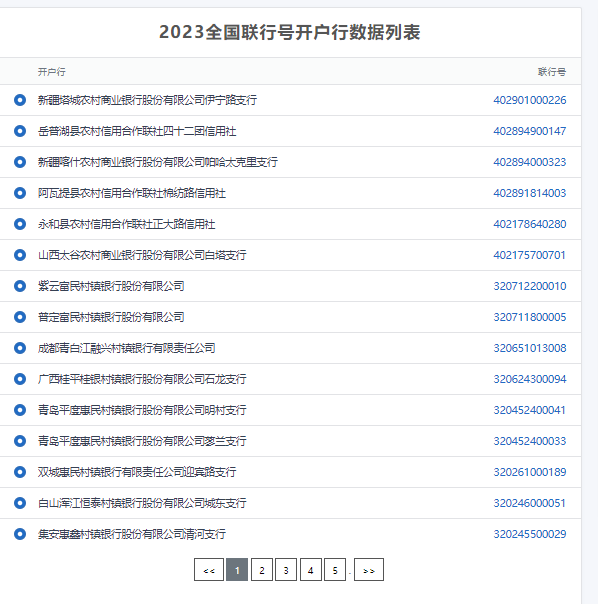598x604 pixels.
Task: Click bank name 白山浑江恒泰村镇银行股份有限公司城东支行
Action: tap(142, 503)
